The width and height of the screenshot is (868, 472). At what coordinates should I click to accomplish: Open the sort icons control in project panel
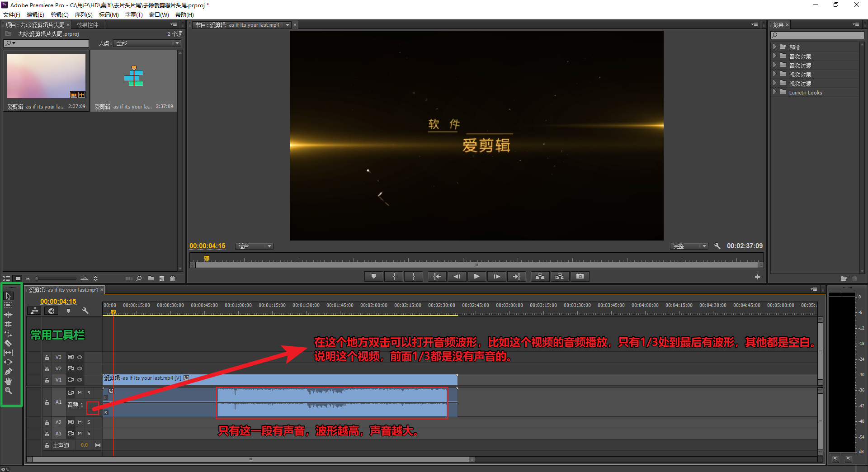pyautogui.click(x=95, y=278)
